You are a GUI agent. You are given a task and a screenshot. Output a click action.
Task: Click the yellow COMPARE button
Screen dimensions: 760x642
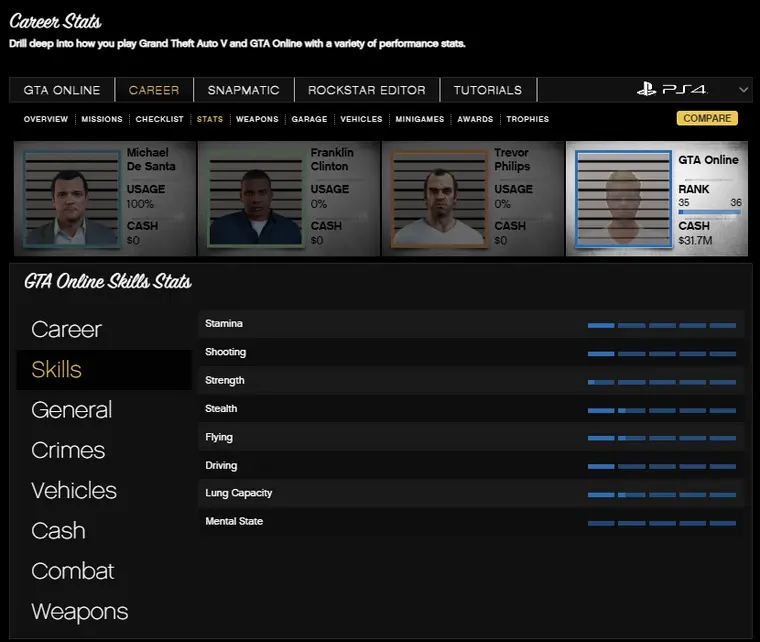point(707,118)
